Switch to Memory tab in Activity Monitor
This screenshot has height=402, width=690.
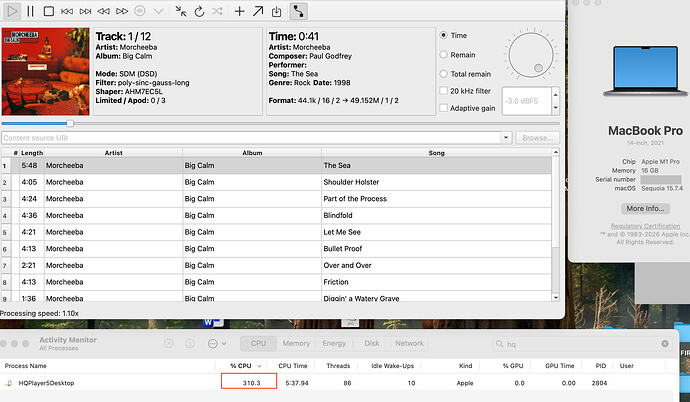(296, 344)
